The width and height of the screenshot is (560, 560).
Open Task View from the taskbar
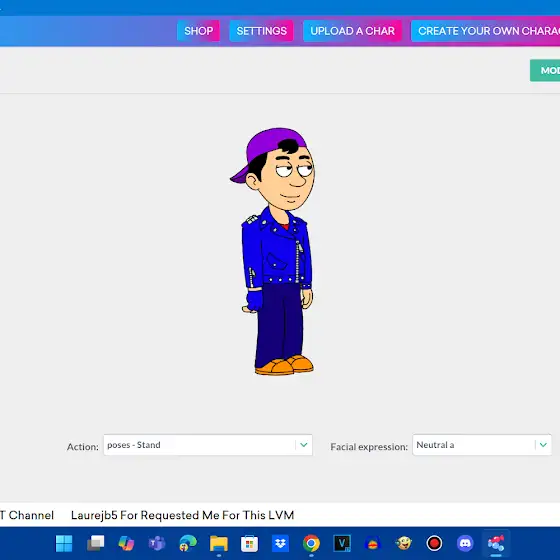[x=95, y=543]
